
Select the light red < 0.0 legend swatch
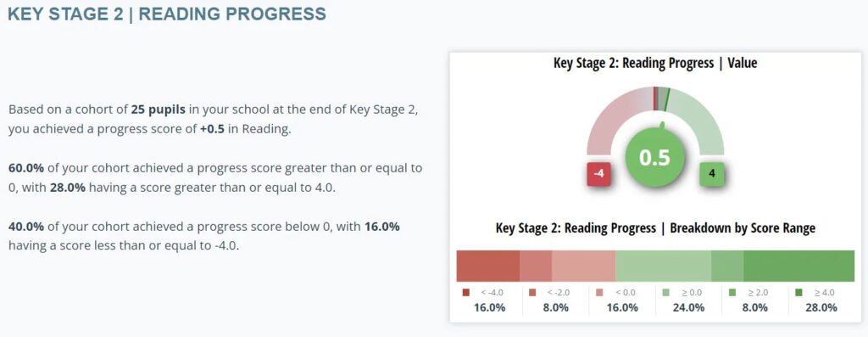click(x=599, y=293)
